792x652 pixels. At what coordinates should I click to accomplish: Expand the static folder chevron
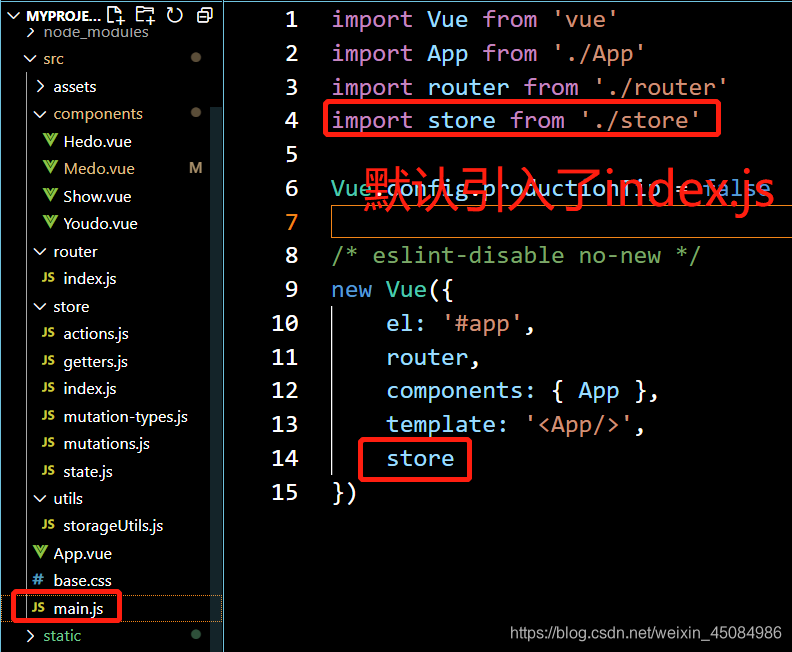30,636
